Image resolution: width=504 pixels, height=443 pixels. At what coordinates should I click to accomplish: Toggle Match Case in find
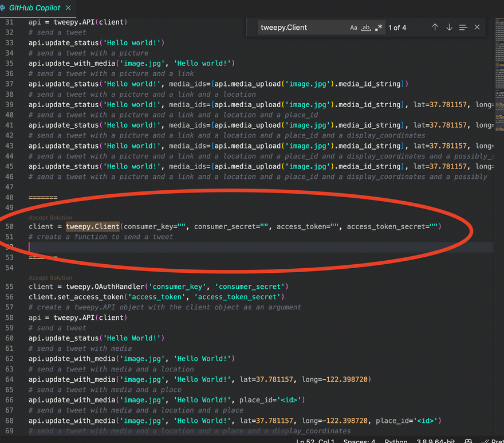tap(353, 28)
